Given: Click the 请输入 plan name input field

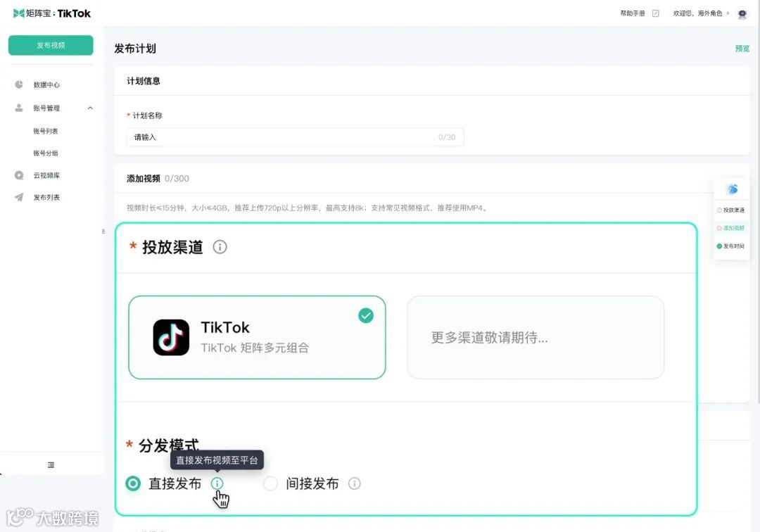Looking at the screenshot, I should click(294, 137).
